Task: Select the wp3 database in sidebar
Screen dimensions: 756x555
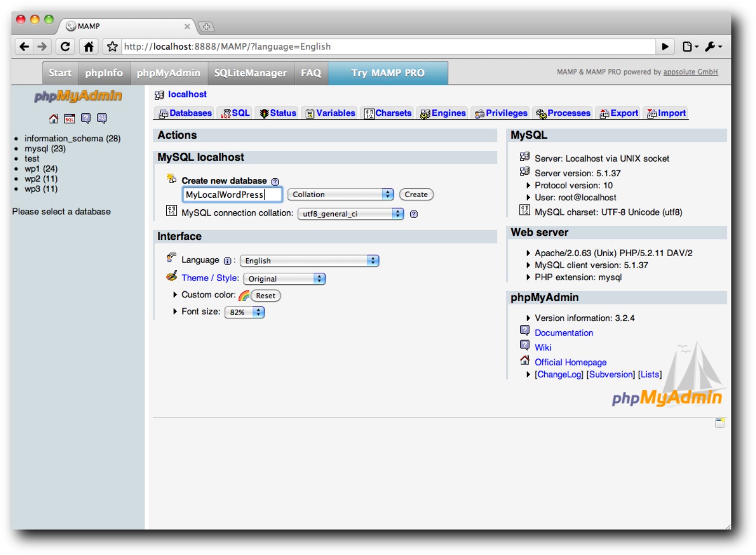Action: click(x=41, y=189)
